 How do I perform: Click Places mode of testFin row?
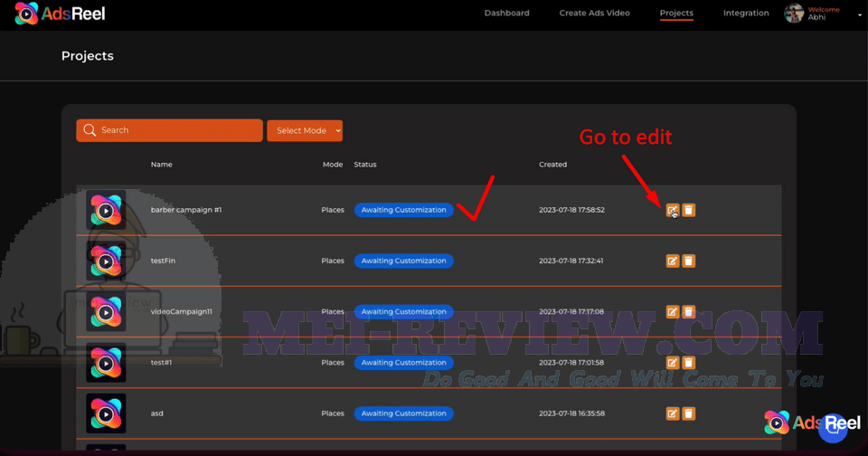(333, 261)
